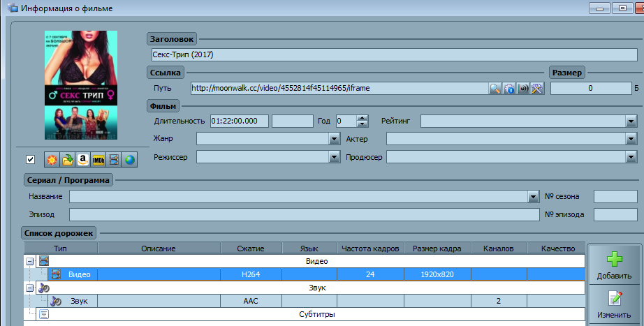The height and width of the screenshot is (326, 644).
Task: Click the folder with green arrow icon
Action: coord(68,160)
